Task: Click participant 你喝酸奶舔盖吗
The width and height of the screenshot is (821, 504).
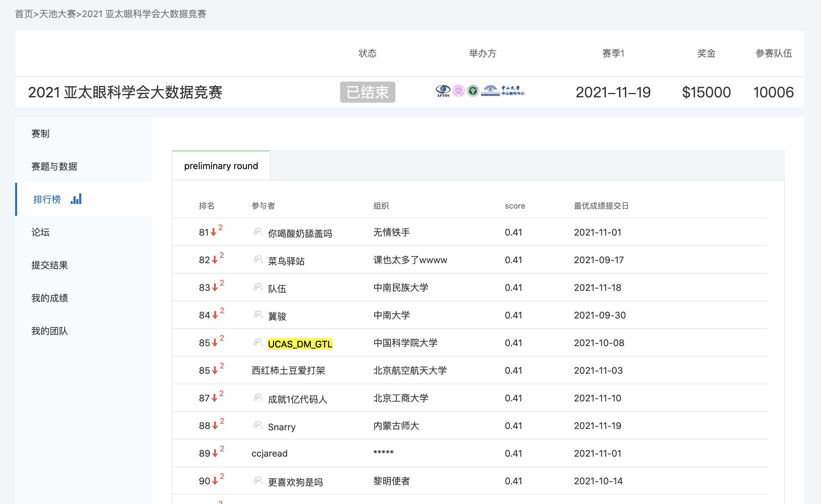Action: point(300,233)
